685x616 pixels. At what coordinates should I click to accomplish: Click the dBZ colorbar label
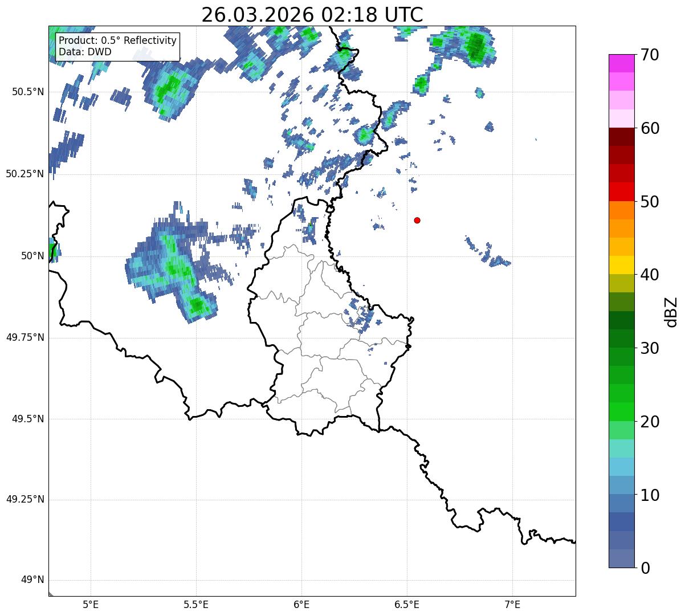(x=671, y=311)
